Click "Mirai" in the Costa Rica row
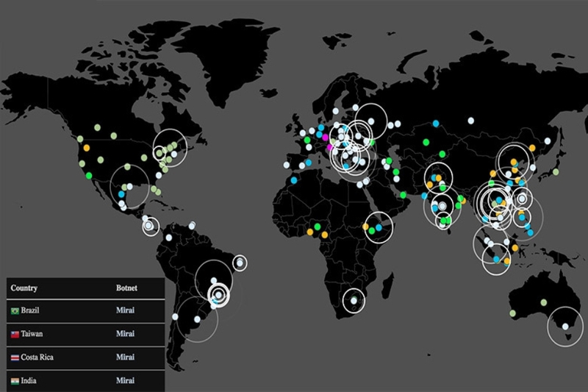Viewport: 588px width, 392px height. 125,357
